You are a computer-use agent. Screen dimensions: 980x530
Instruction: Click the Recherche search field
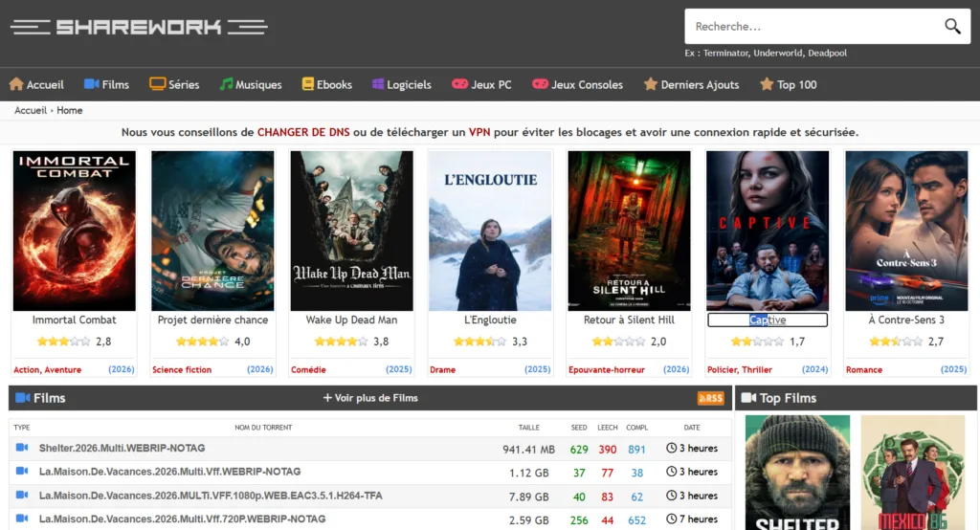point(813,26)
